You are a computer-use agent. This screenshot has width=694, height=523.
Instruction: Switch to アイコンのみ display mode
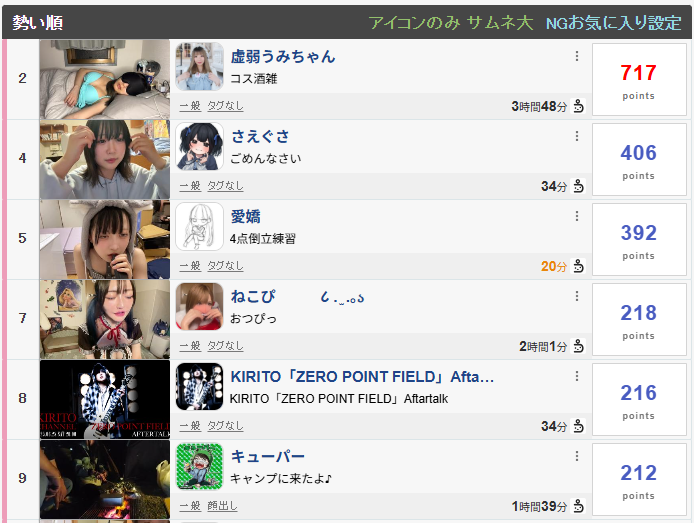click(x=414, y=23)
